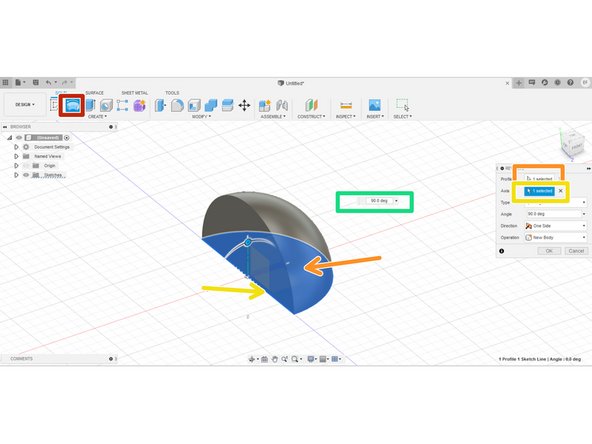This screenshot has width=592, height=444.
Task: Clear the Axis selection with X
Action: (x=561, y=191)
